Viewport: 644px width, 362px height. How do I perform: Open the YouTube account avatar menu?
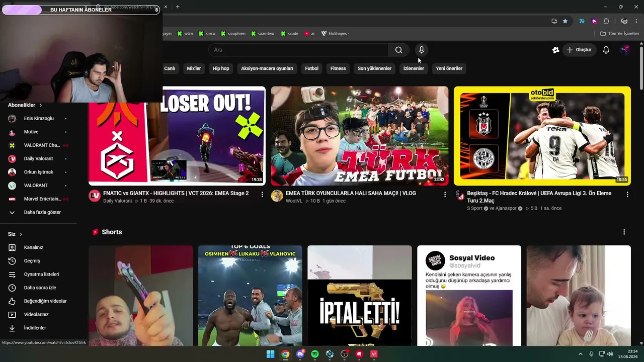coord(625,50)
